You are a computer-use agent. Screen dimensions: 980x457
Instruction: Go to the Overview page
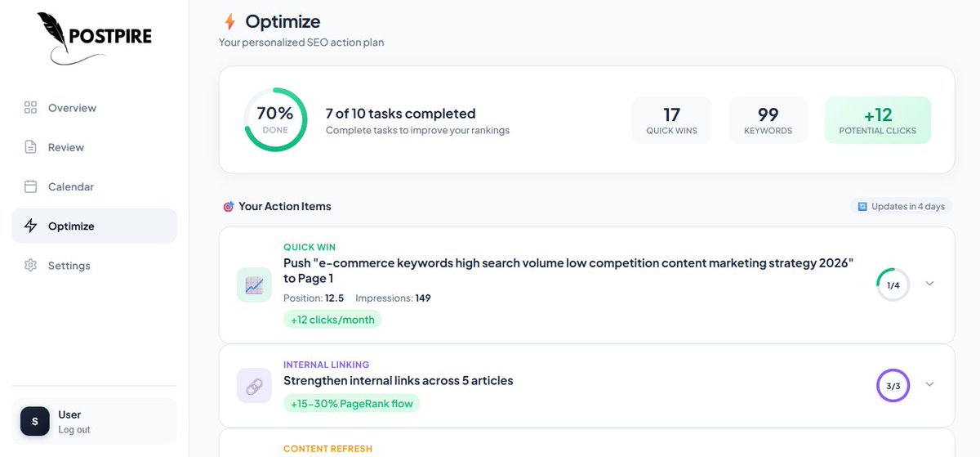[72, 108]
